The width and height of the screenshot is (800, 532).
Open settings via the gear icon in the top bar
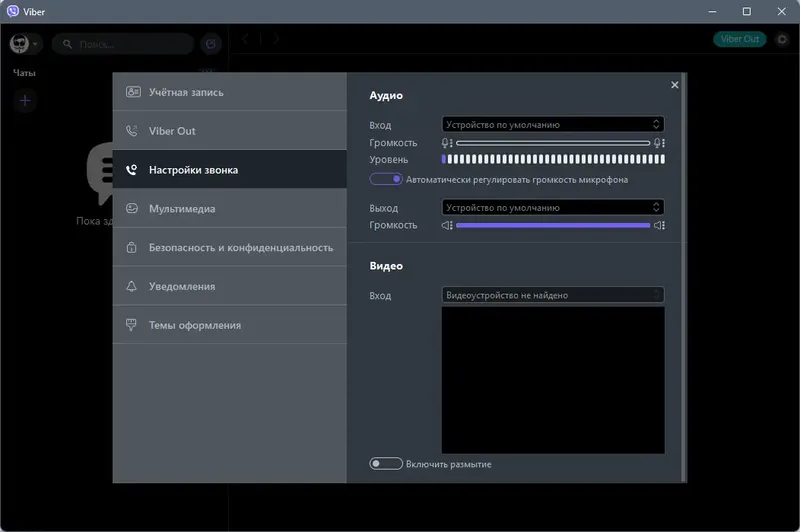(782, 39)
